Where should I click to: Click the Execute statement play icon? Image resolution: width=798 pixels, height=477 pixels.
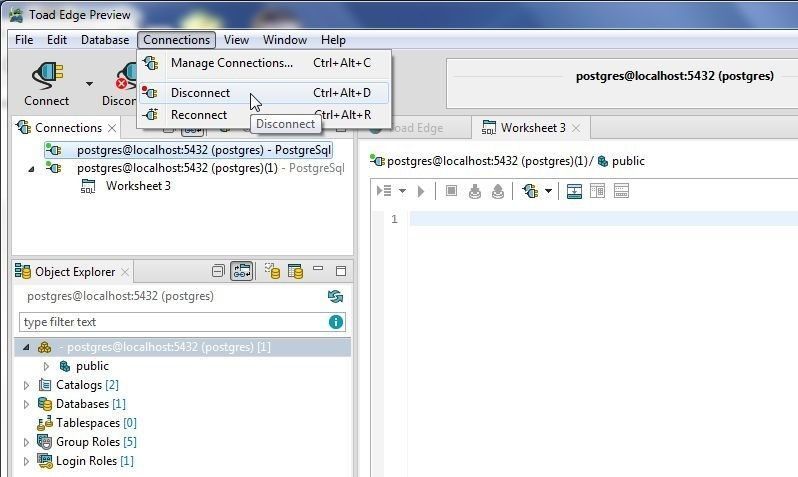click(x=421, y=191)
